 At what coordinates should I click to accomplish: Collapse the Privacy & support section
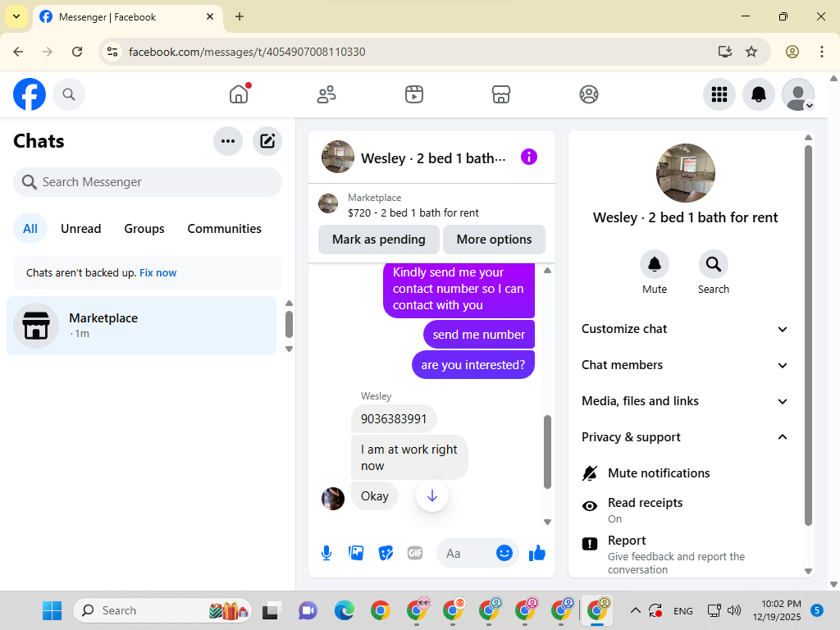point(685,437)
